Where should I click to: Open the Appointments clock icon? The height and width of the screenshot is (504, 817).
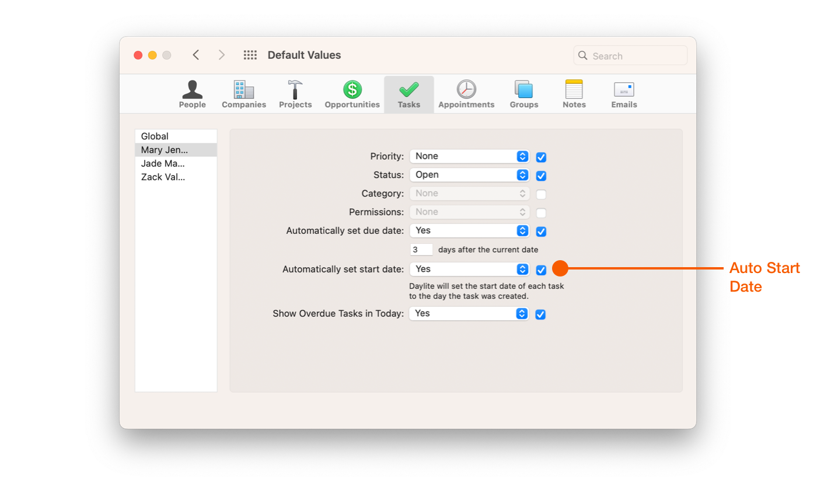[466, 90]
